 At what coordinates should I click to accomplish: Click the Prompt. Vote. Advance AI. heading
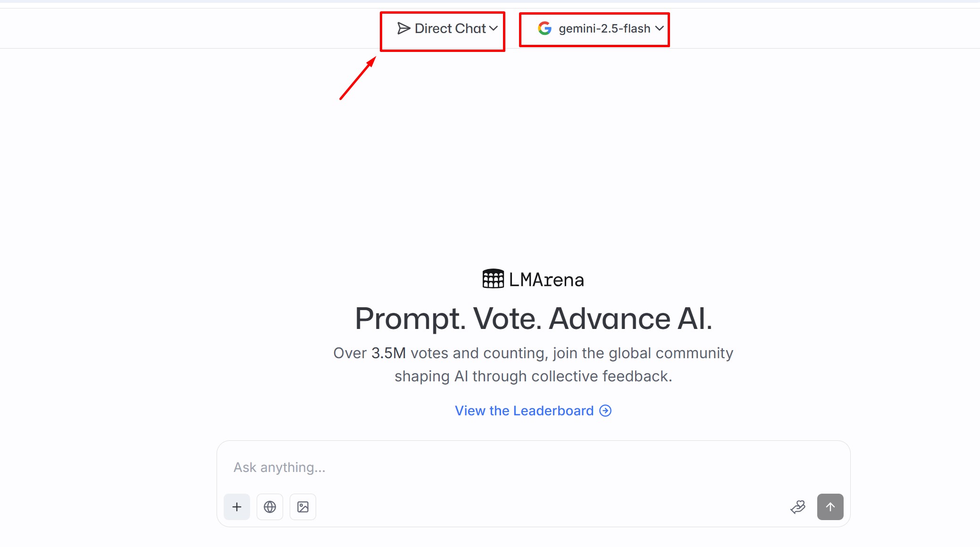[533, 319]
